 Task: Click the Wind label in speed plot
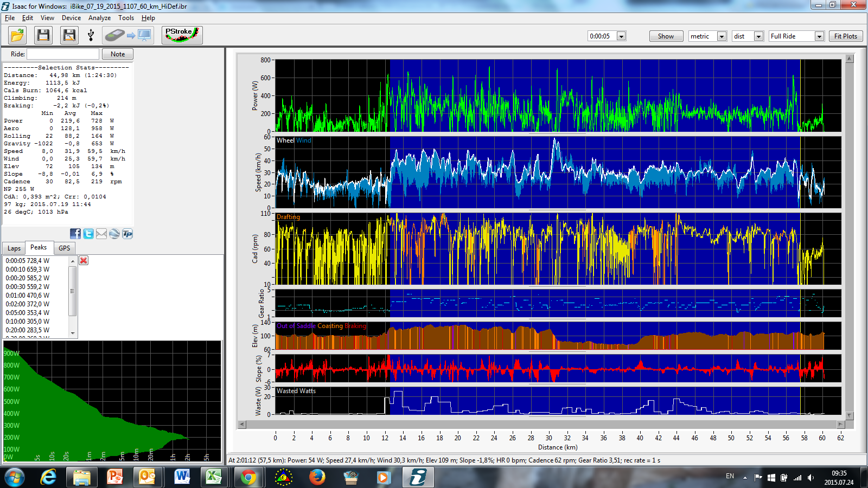click(304, 140)
